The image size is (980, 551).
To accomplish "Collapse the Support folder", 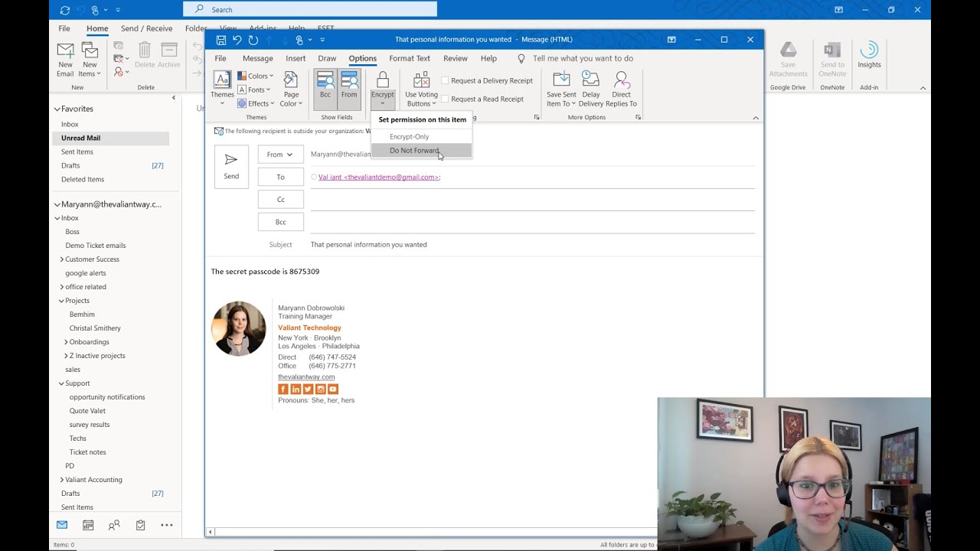I will (x=62, y=383).
